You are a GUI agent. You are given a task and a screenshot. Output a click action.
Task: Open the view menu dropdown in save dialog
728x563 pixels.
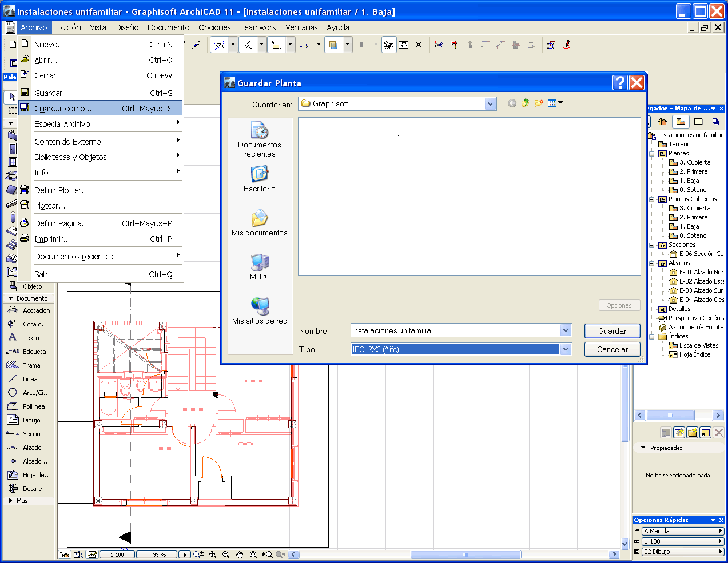point(555,103)
